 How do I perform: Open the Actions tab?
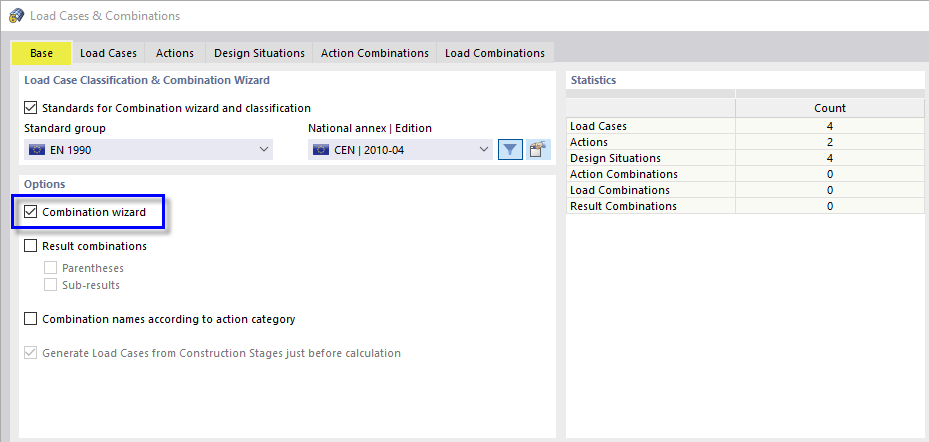tap(175, 53)
